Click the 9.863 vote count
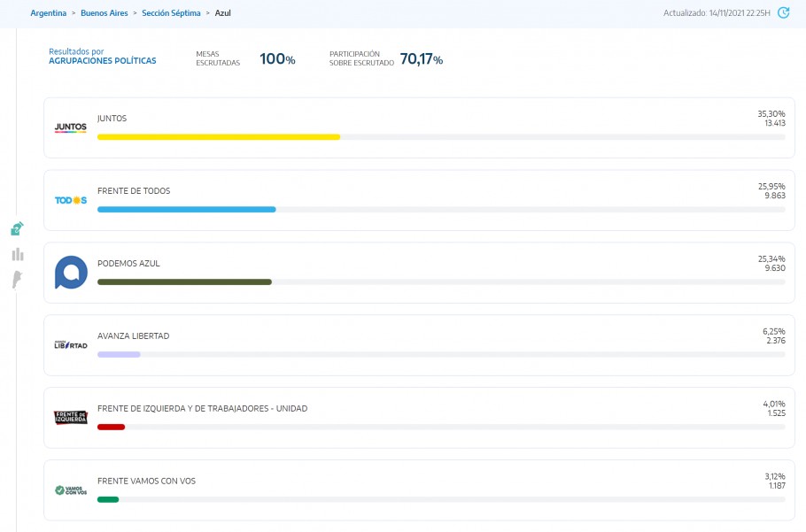The image size is (806, 532). [x=775, y=196]
